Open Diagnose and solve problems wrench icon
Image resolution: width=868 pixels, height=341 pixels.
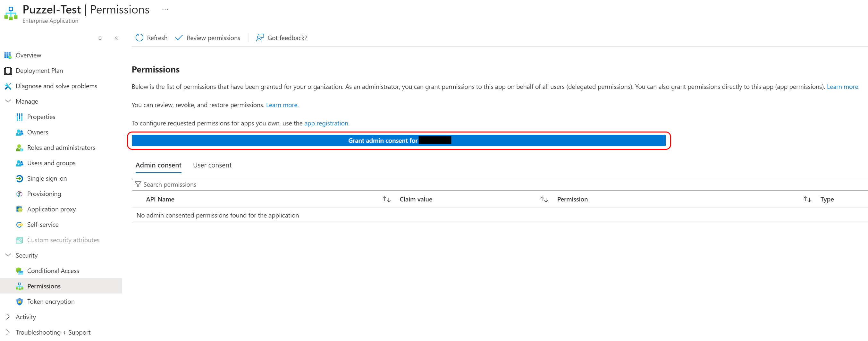click(8, 86)
